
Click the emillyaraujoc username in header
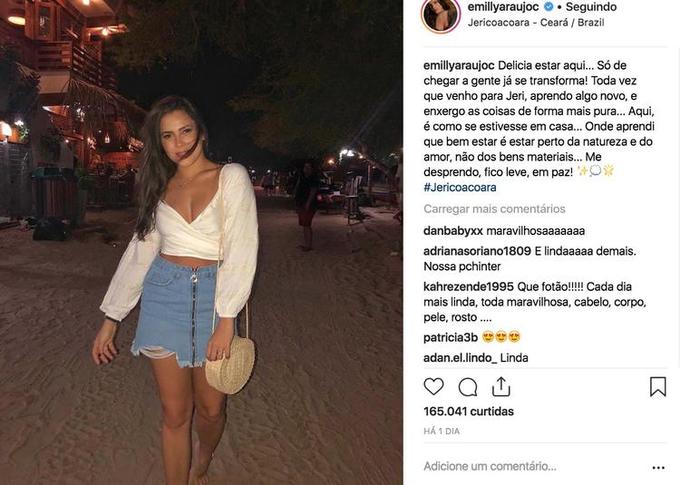tap(503, 7)
